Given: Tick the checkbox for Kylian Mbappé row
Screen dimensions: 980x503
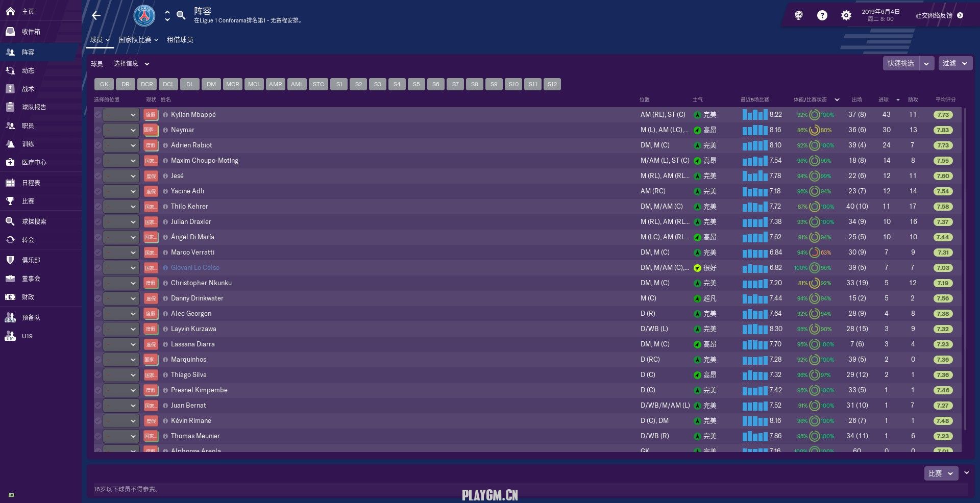Looking at the screenshot, I should [98, 115].
